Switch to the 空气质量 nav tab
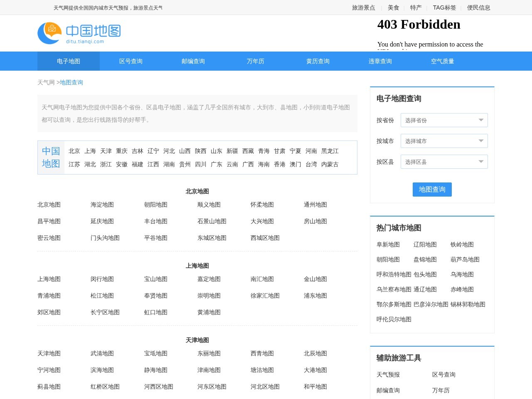Viewport: 532px width, 399px height. click(442, 61)
